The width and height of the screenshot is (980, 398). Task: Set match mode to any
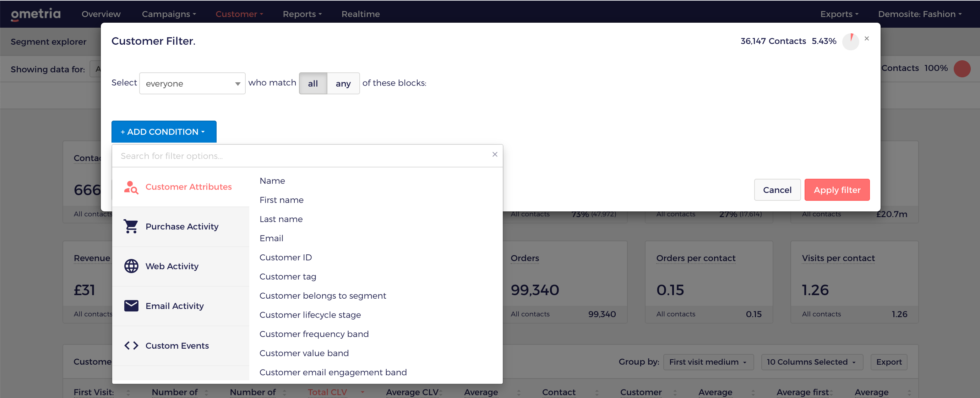click(x=343, y=83)
